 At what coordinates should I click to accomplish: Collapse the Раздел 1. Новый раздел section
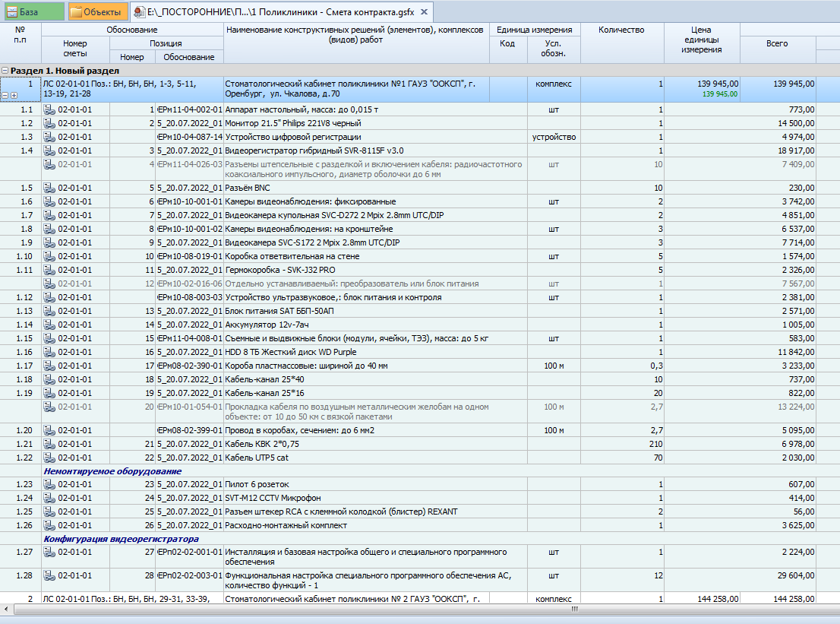point(5,70)
